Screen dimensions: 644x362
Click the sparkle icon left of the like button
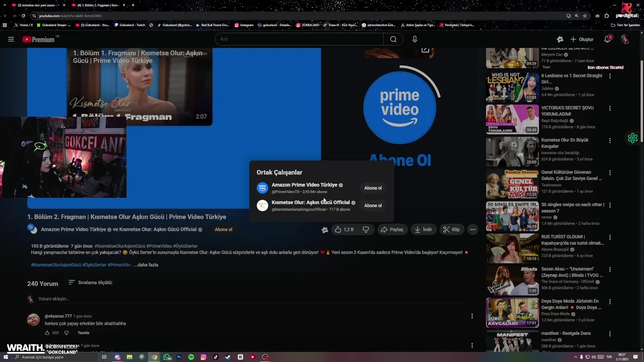click(x=325, y=230)
